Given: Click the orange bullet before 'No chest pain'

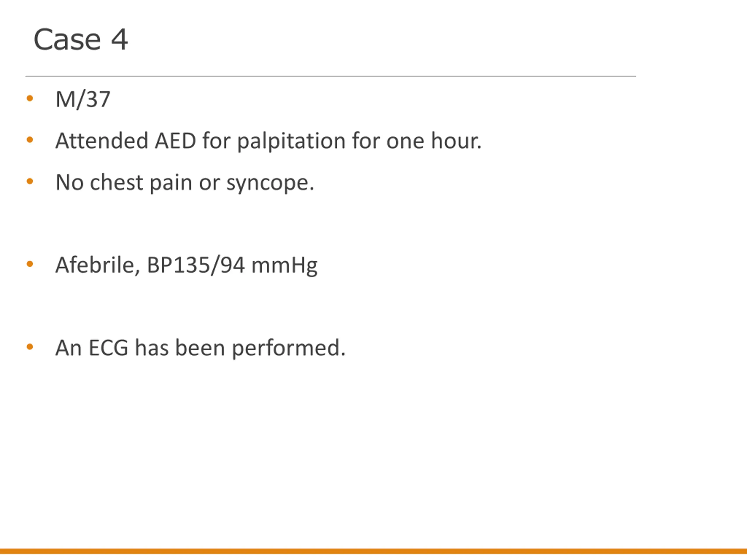Looking at the screenshot, I should (x=30, y=181).
